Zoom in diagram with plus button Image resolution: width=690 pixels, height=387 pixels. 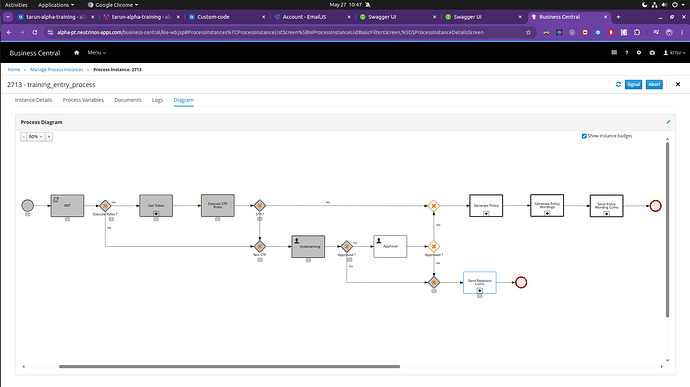tap(49, 136)
